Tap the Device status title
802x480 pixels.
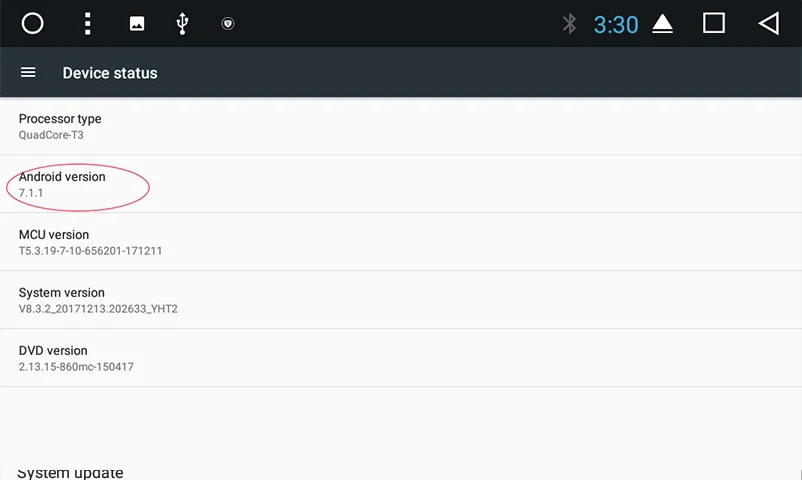coord(110,73)
